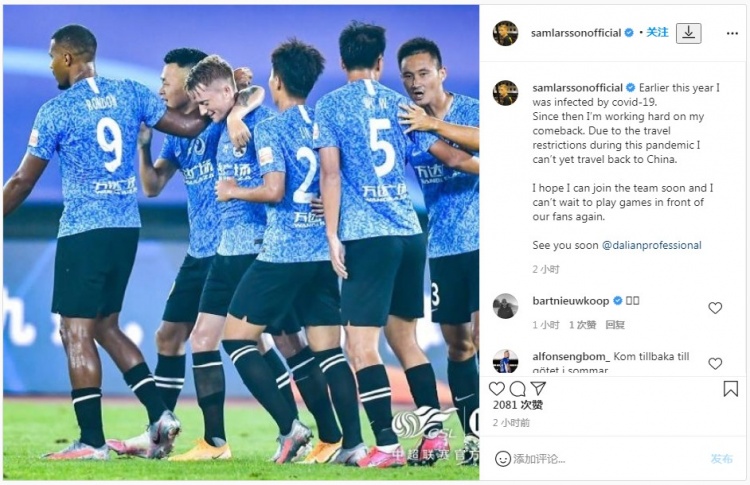This screenshot has width=750, height=485.
Task: Follow samlarssonofficial with 关注 link
Action: pos(657,33)
